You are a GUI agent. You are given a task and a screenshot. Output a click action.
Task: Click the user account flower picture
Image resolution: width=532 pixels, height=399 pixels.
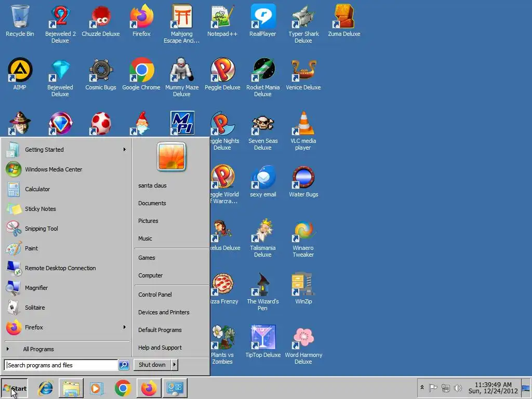click(x=171, y=156)
